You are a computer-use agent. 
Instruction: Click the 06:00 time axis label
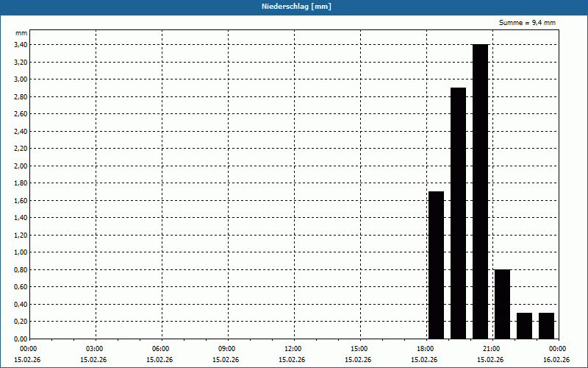pos(160,349)
